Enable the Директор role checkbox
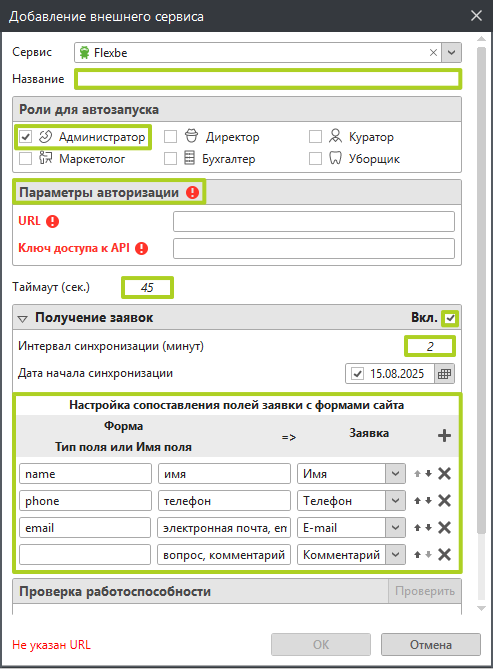The height and width of the screenshot is (669, 493). tap(170, 137)
